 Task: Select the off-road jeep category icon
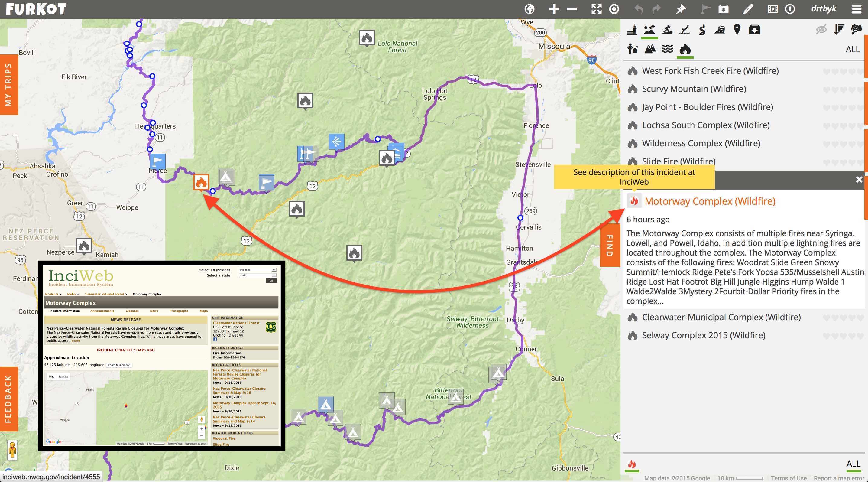(x=719, y=30)
